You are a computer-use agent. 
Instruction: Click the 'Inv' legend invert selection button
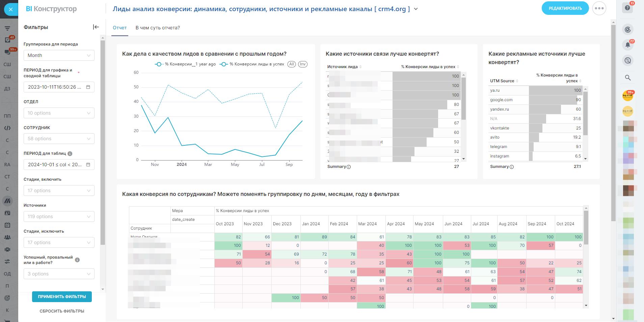(x=303, y=64)
